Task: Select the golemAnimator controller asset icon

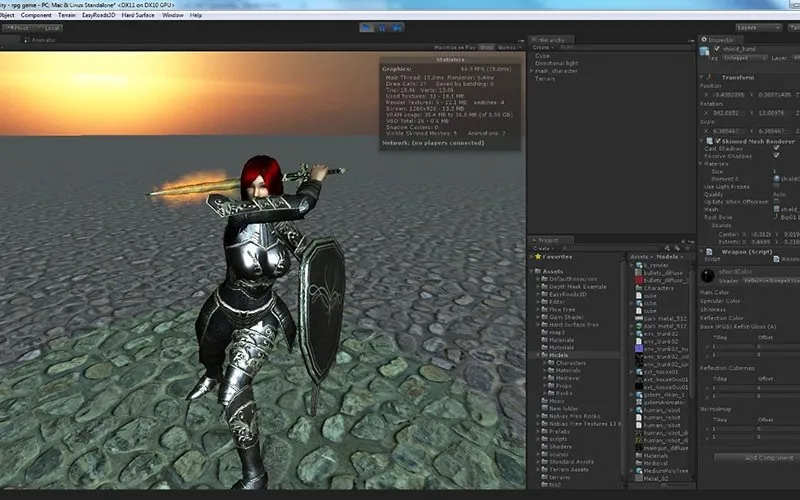Action: point(639,403)
